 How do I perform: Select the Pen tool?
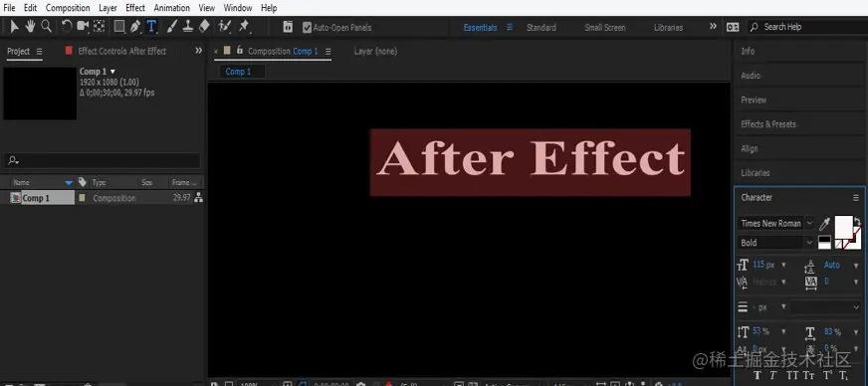click(x=135, y=26)
